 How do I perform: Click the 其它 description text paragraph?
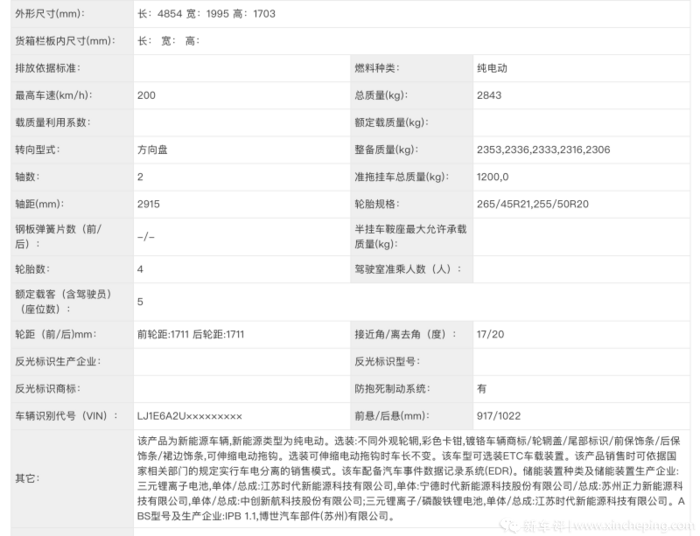[408, 477]
